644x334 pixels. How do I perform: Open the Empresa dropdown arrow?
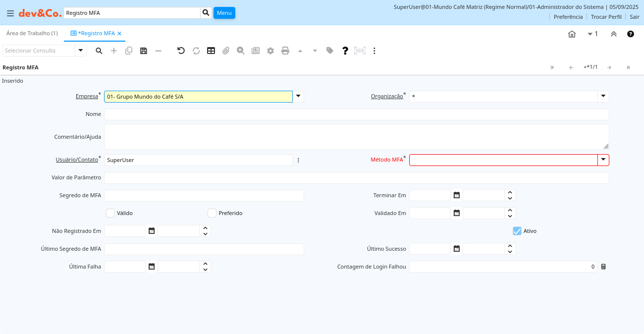(298, 97)
